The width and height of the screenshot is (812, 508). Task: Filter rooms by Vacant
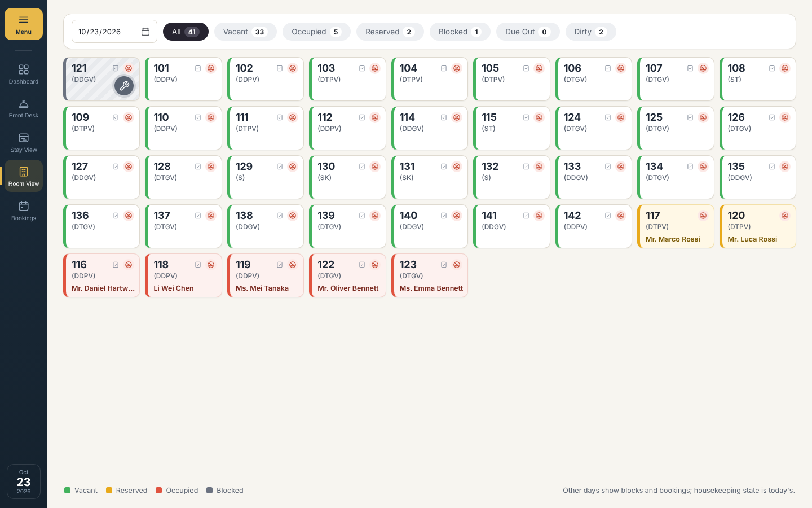coord(245,32)
